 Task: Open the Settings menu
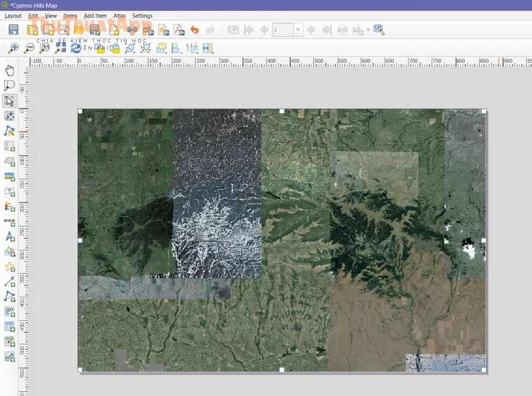pos(142,16)
